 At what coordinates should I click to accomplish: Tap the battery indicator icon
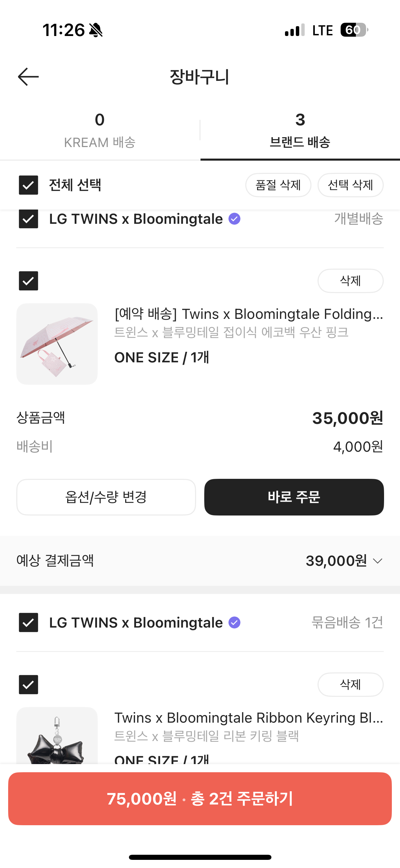[x=354, y=30]
